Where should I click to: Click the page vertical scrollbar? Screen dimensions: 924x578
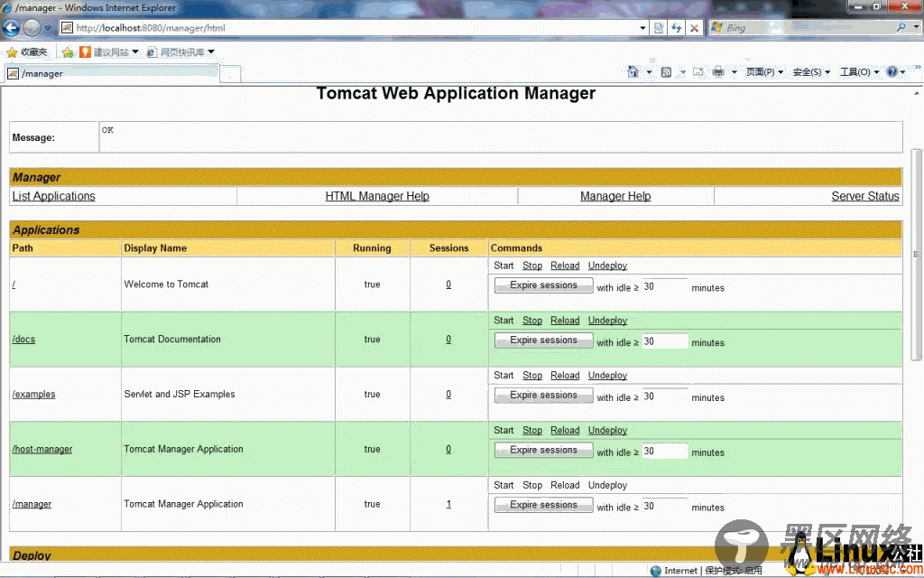[x=916, y=254]
